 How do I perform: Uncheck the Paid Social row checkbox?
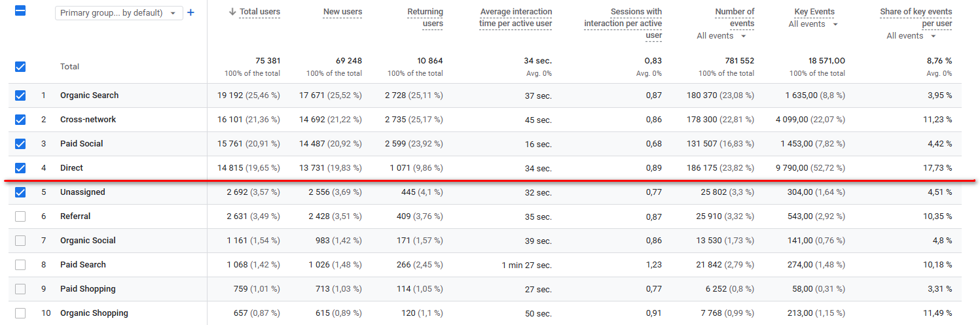[20, 144]
